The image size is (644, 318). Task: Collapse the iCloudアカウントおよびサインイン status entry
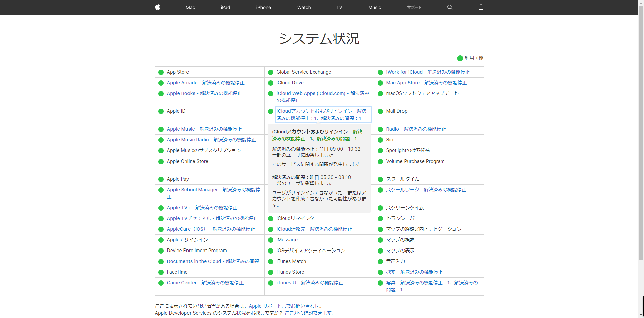pos(321,115)
